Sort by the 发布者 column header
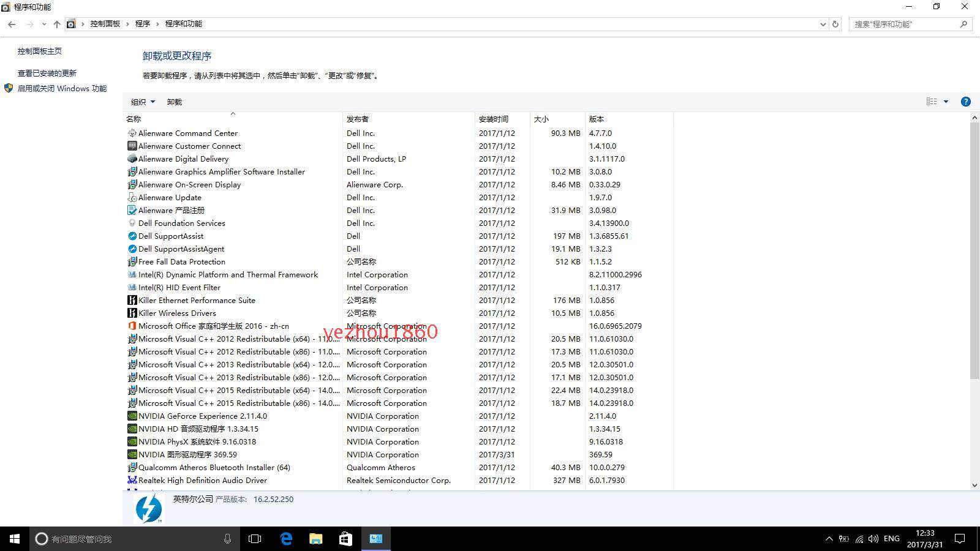The image size is (980, 551). click(x=409, y=119)
